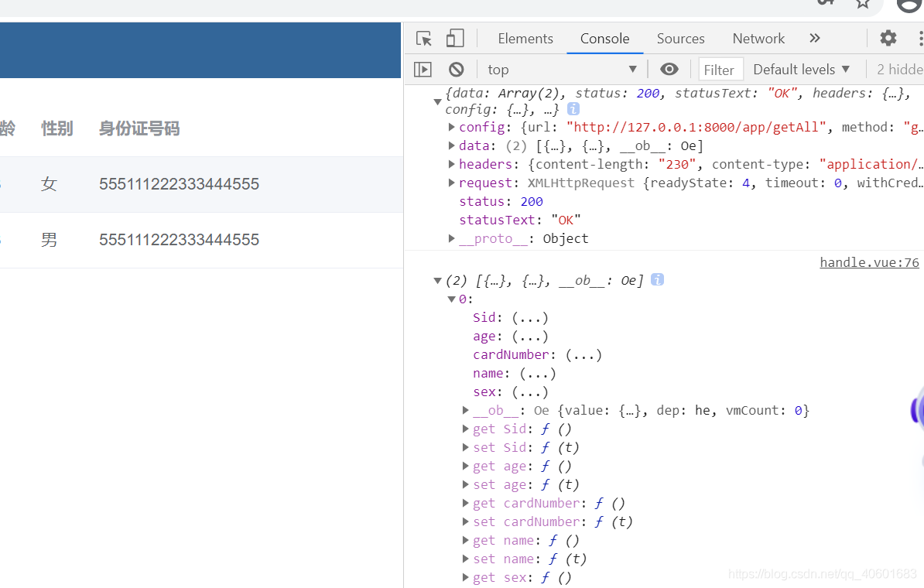The height and width of the screenshot is (588, 924).
Task: Toggle the device toolbar icon
Action: [455, 38]
